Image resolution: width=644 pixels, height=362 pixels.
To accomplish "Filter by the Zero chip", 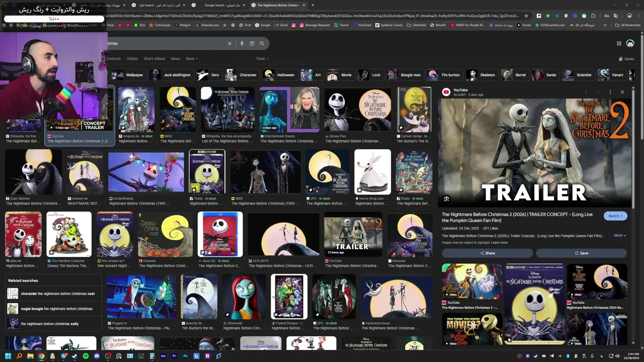I will point(209,75).
